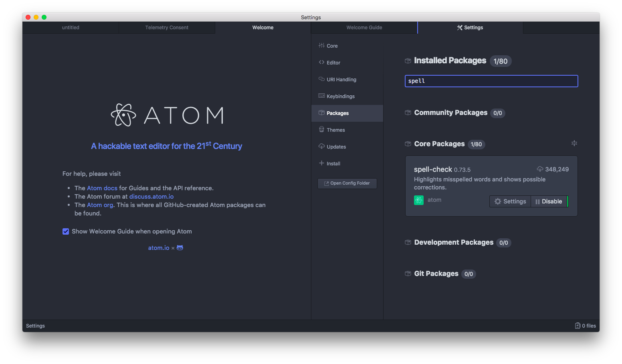Disable the spell-check package

coord(549,201)
